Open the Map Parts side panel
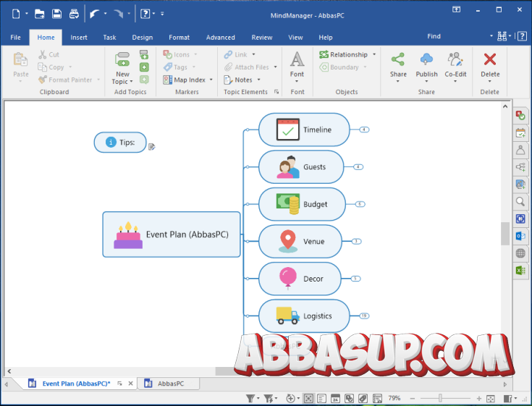Image resolution: width=532 pixels, height=406 pixels. coord(520,167)
